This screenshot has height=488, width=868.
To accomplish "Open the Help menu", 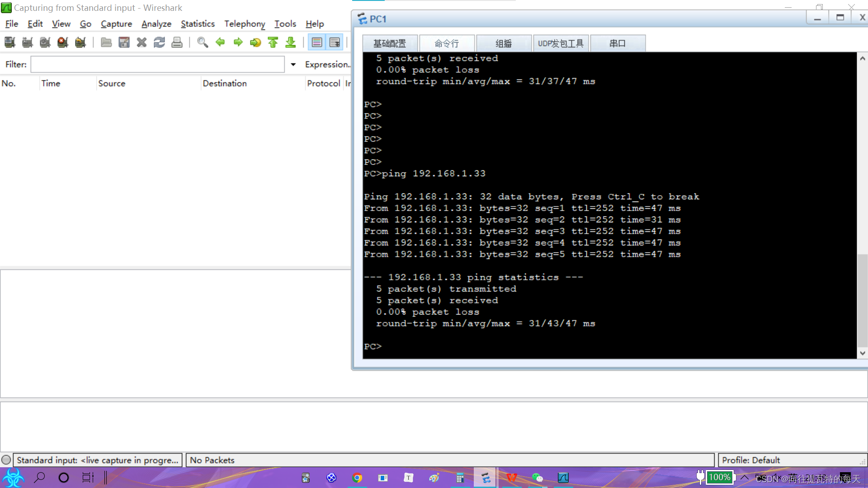I will click(315, 24).
